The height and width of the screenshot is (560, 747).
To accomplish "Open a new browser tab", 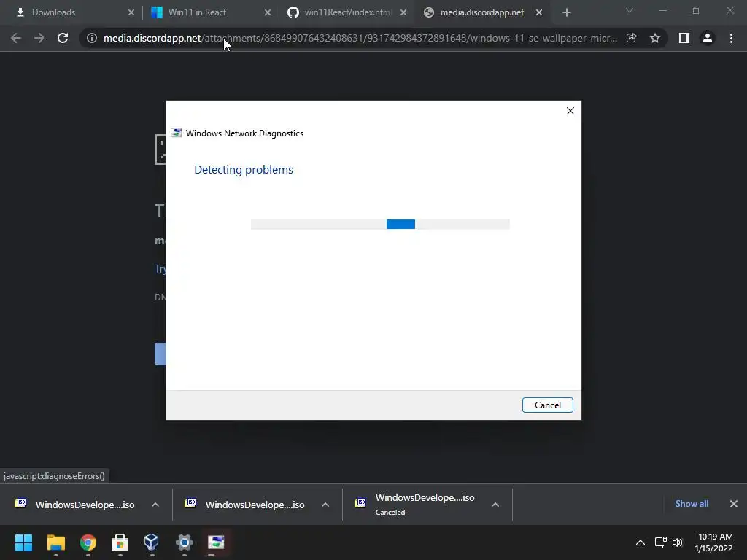I will click(x=566, y=12).
